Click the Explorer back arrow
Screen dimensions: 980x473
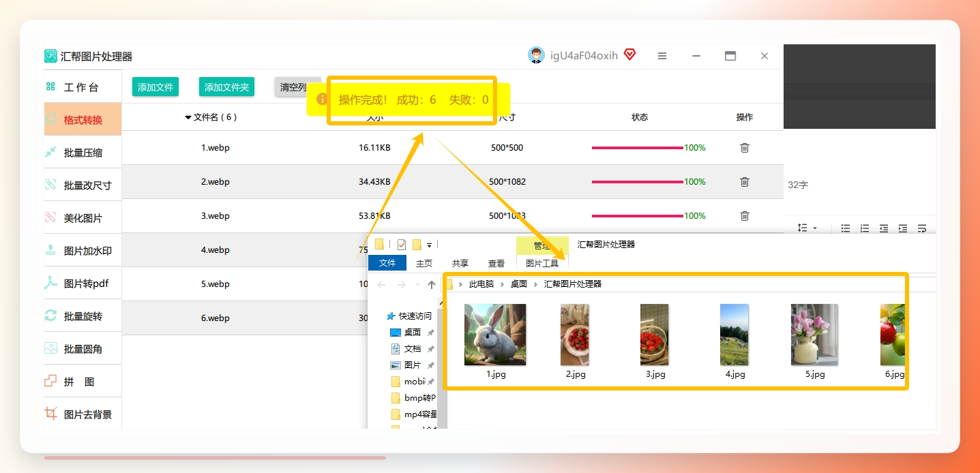(x=381, y=284)
